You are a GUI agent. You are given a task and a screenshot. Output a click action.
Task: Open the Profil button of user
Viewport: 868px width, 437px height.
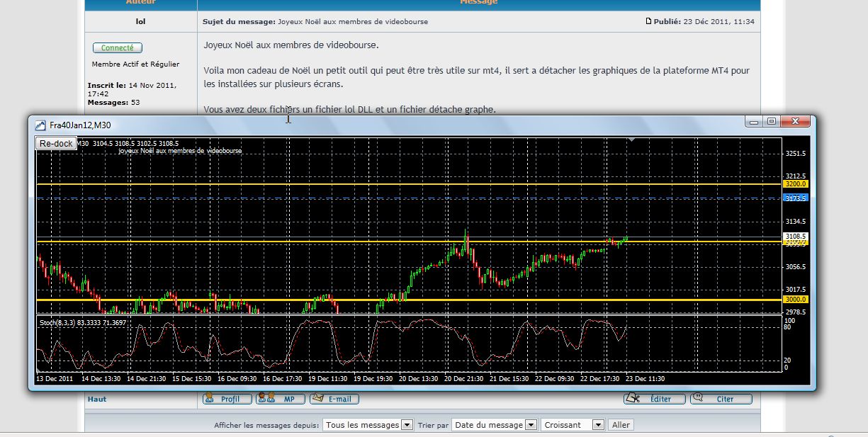(227, 399)
